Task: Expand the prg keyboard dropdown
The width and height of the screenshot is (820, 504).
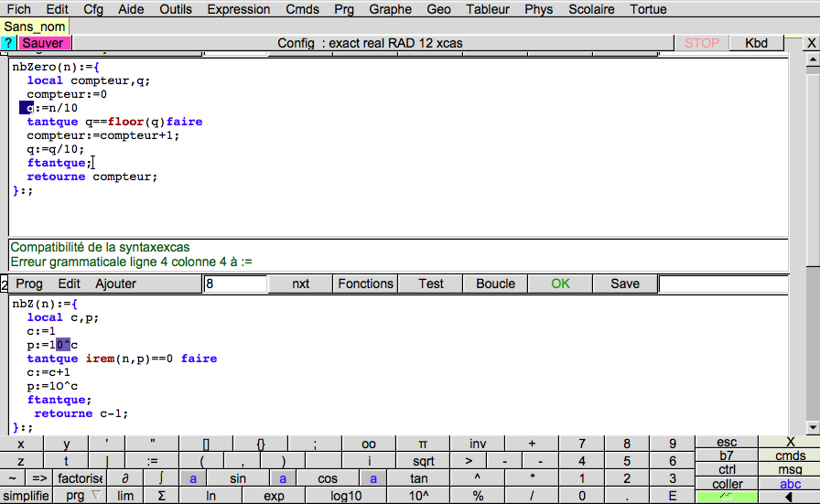Action: click(x=80, y=496)
